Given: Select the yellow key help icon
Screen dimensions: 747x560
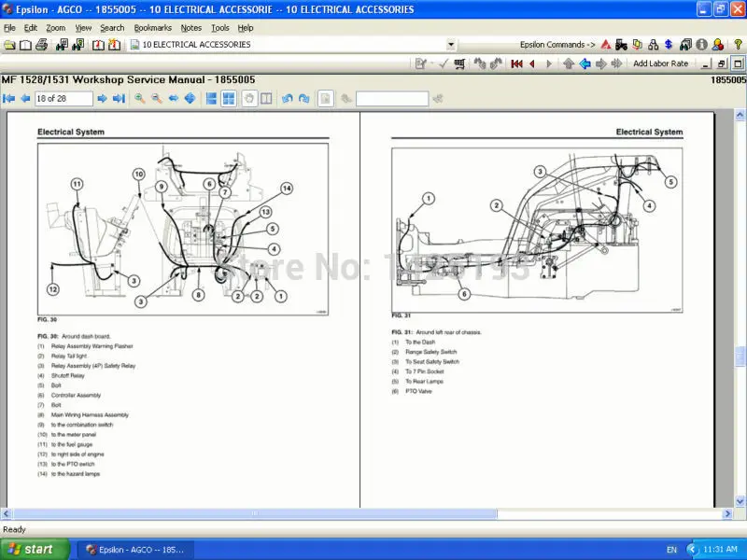Looking at the screenshot, I should pyautogui.click(x=738, y=44).
